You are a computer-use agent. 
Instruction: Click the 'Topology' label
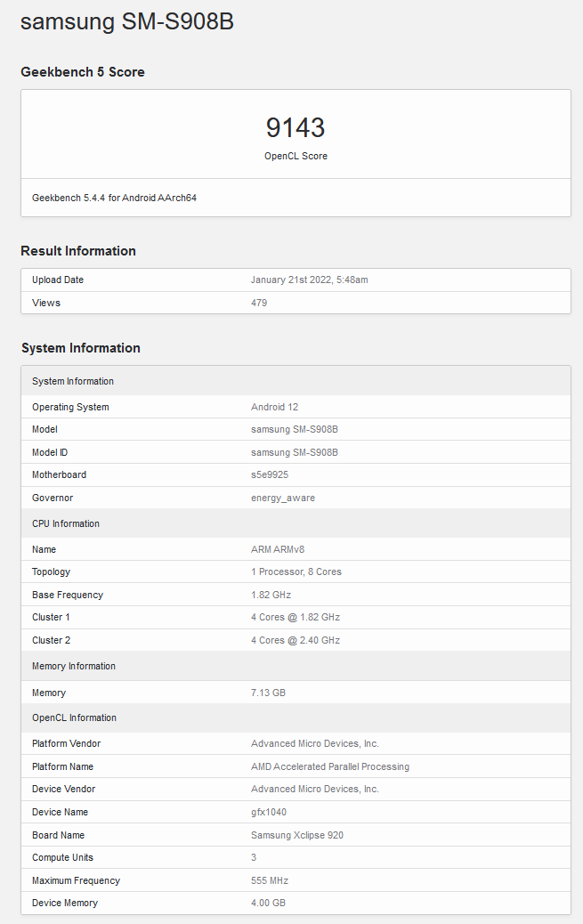[x=52, y=572]
